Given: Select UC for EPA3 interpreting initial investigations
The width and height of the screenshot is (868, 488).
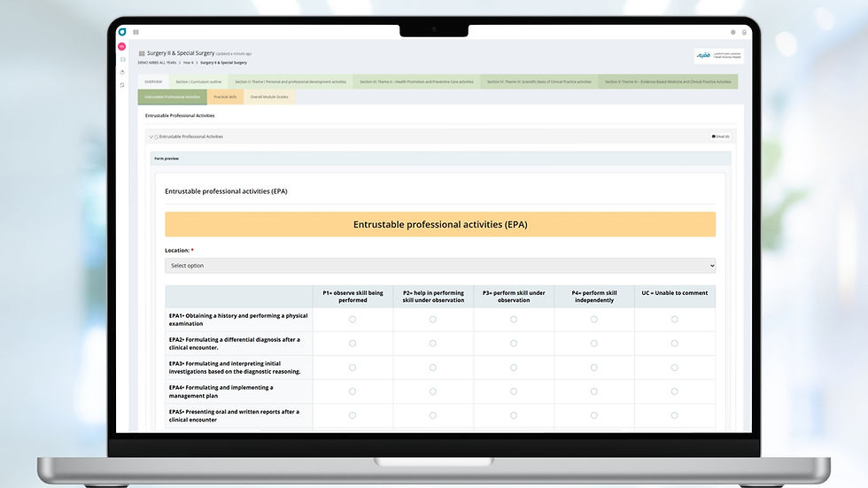Looking at the screenshot, I should coord(674,368).
